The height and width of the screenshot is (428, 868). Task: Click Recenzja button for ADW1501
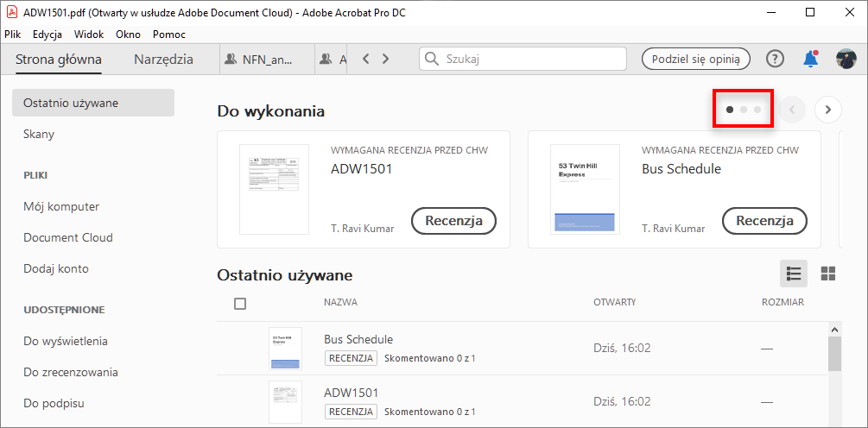pyautogui.click(x=453, y=220)
